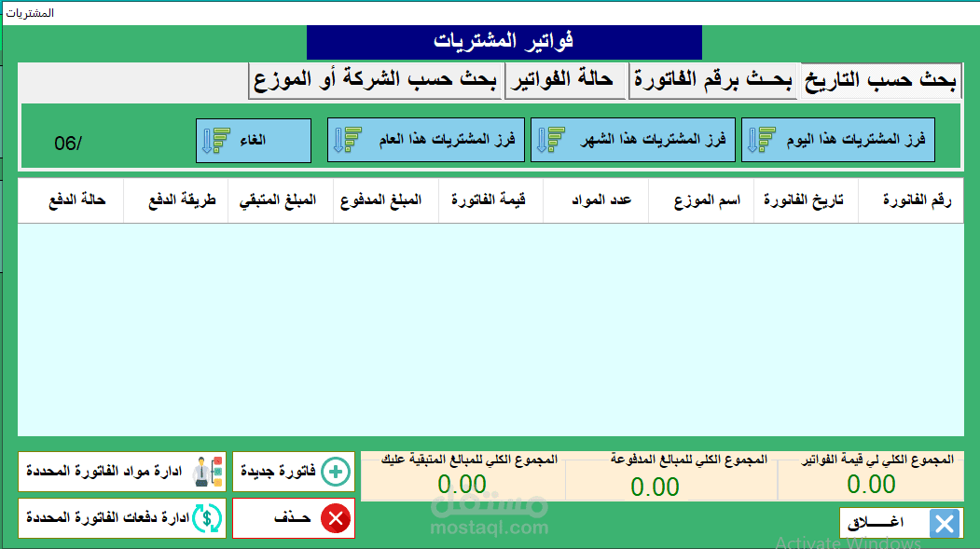The width and height of the screenshot is (980, 549).
Task: Open بحث حسب التاريخ tab
Action: click(880, 80)
